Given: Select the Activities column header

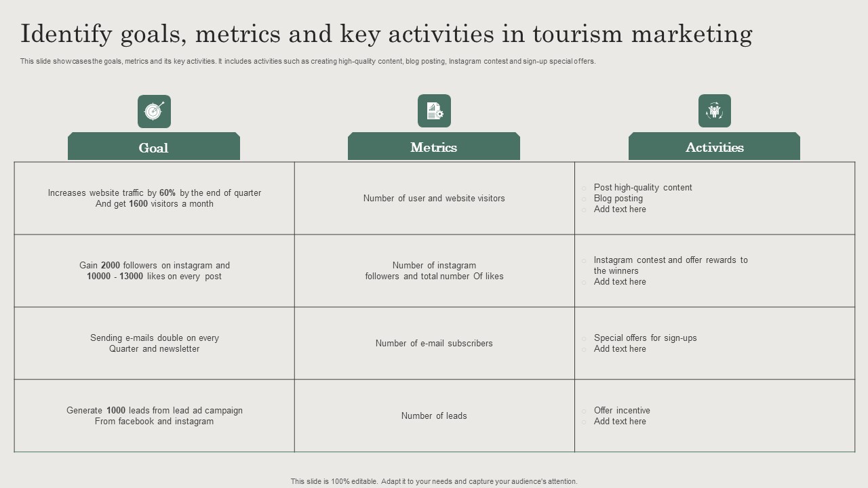Looking at the screenshot, I should (x=714, y=146).
